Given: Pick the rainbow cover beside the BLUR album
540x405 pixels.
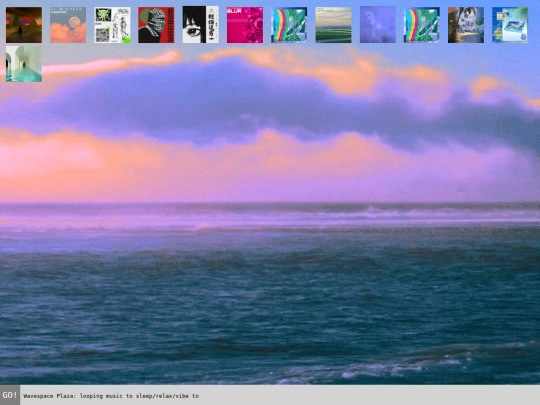Looking at the screenshot, I should 289,25.
